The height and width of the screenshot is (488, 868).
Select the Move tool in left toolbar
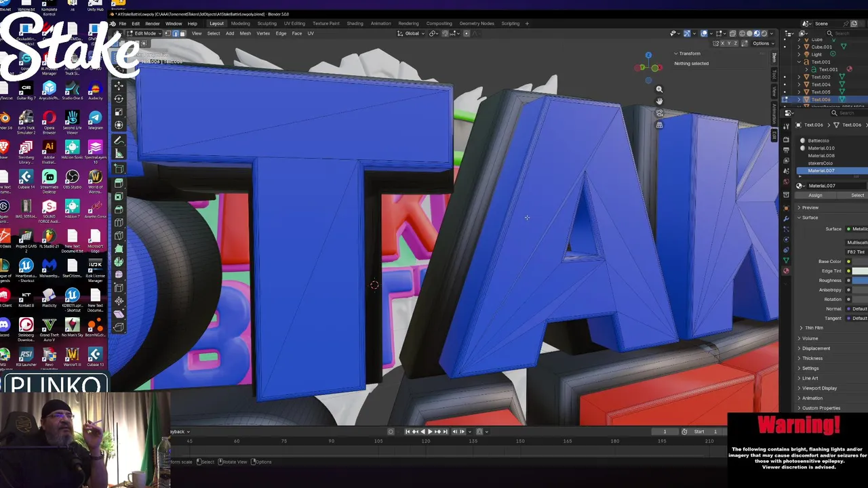pos(119,86)
